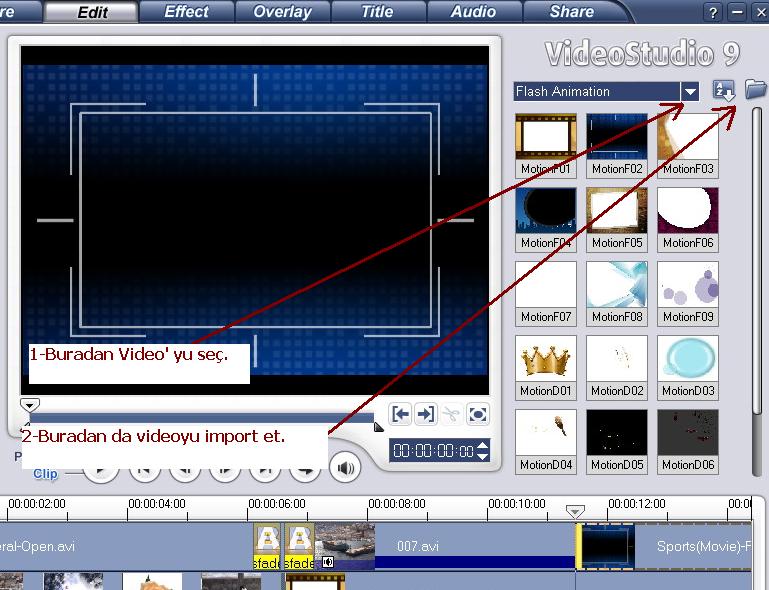769x590 pixels.
Task: Click the audio speaker icon on ship clip
Action: (x=328, y=562)
